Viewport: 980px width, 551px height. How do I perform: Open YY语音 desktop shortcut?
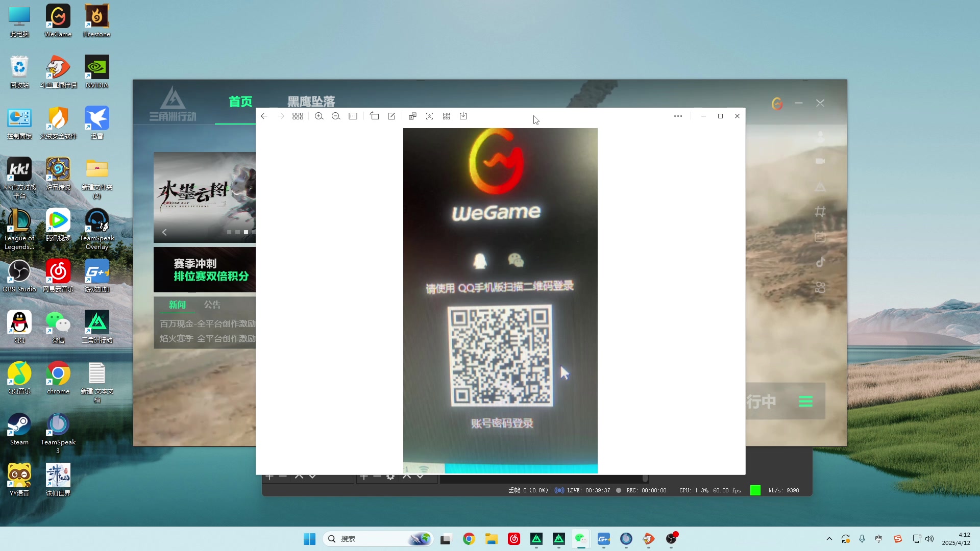[x=19, y=480]
